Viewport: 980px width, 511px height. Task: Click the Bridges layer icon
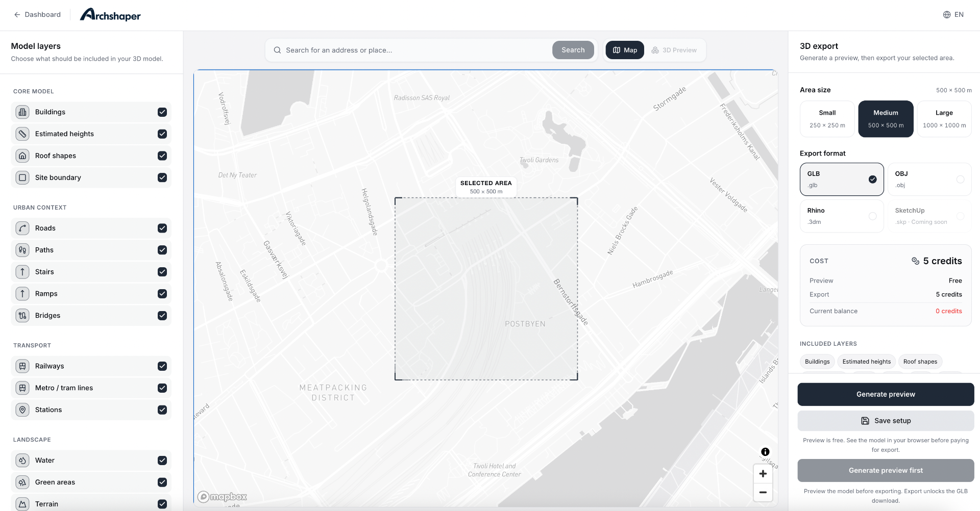22,316
